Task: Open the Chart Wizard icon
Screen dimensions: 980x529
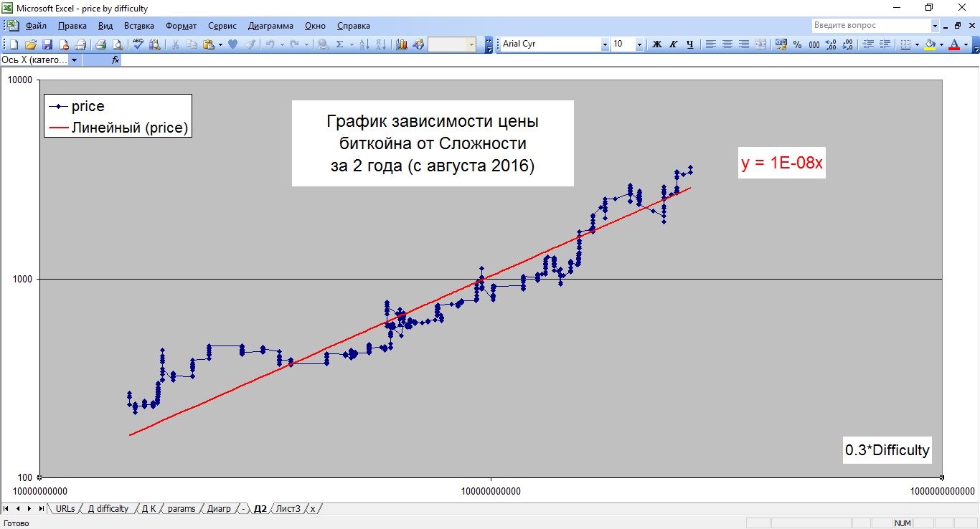Action: 401,44
